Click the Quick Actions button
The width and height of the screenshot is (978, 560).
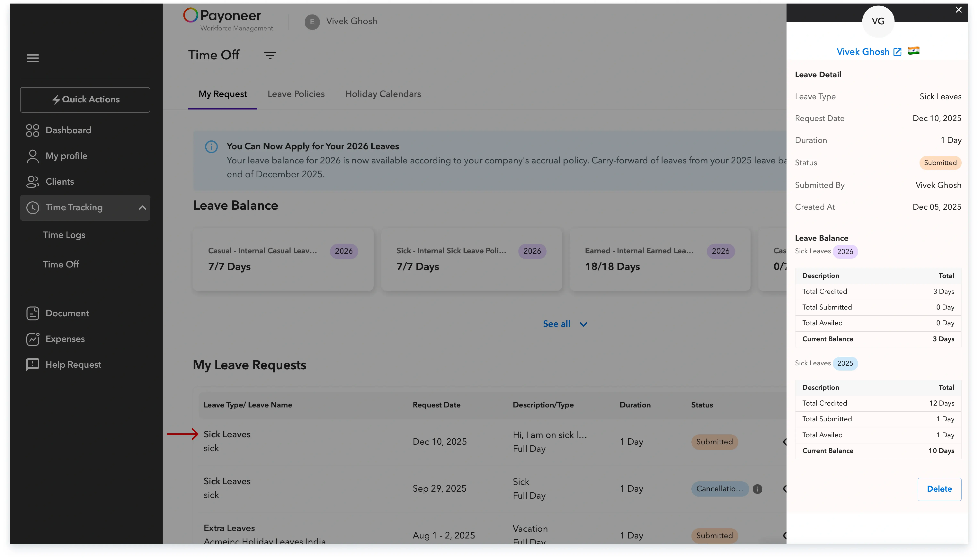pyautogui.click(x=85, y=100)
